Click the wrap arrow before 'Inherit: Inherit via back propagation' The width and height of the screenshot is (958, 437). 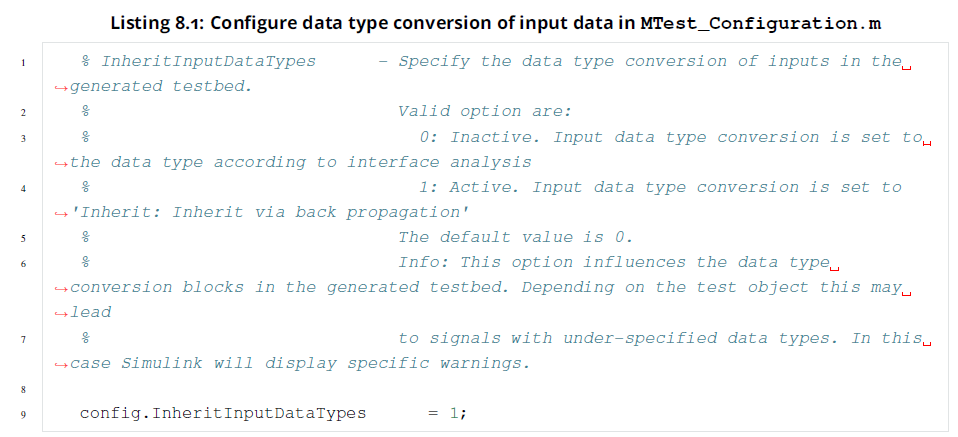coord(62,212)
